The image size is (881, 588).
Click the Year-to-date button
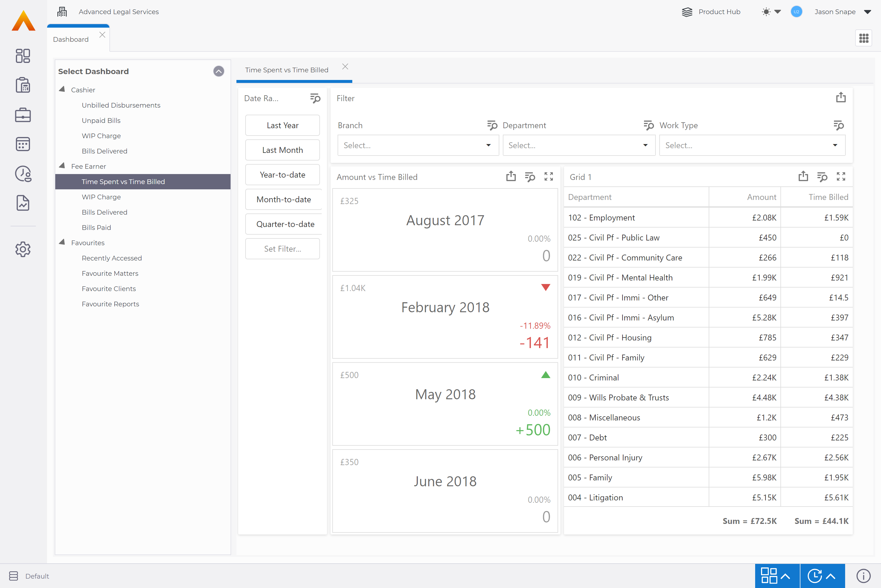click(282, 175)
